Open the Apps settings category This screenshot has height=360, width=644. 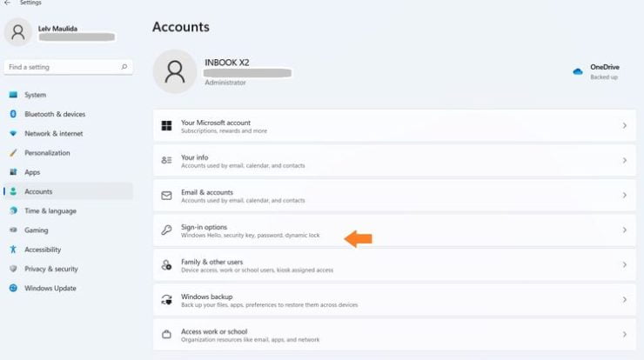(x=32, y=172)
